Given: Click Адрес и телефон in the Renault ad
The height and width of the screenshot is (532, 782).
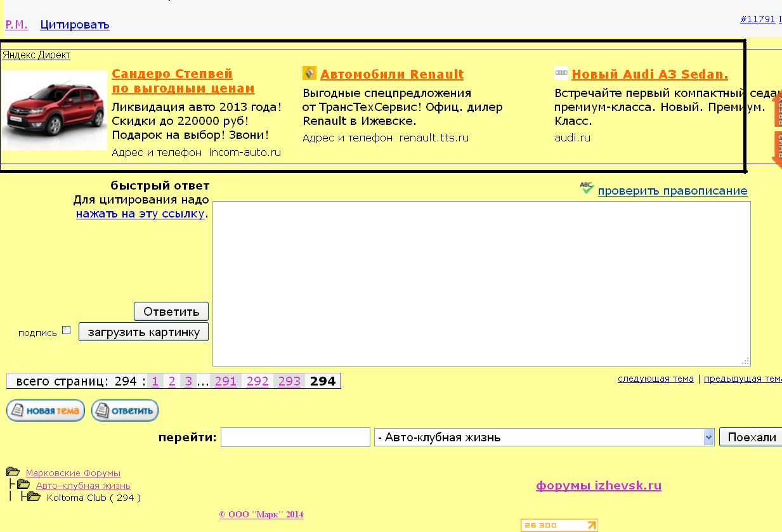Looking at the screenshot, I should 348,138.
